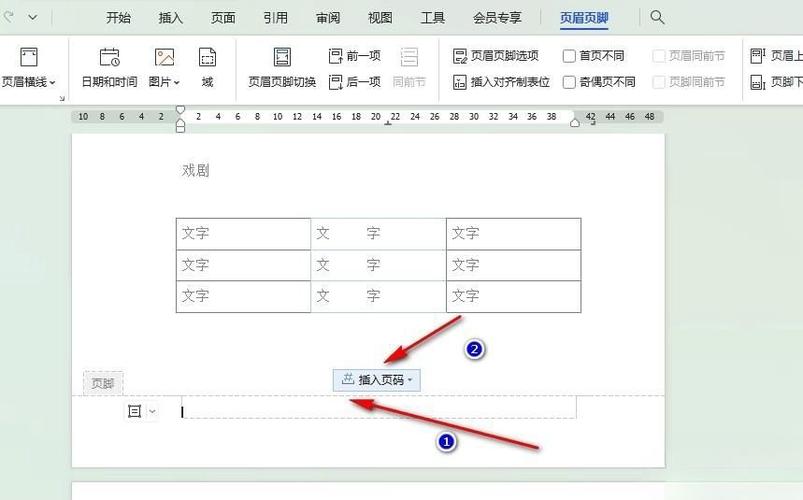The width and height of the screenshot is (803, 500).
Task: Toggle the 首页不同 checkbox
Action: point(569,56)
